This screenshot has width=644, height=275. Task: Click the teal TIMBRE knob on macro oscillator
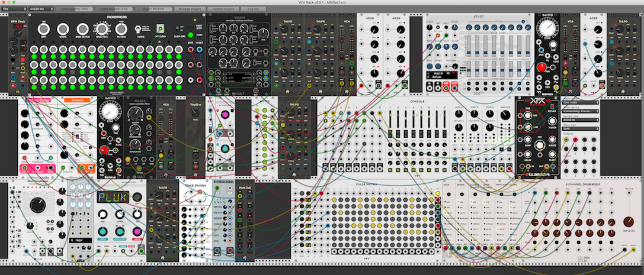click(x=103, y=232)
